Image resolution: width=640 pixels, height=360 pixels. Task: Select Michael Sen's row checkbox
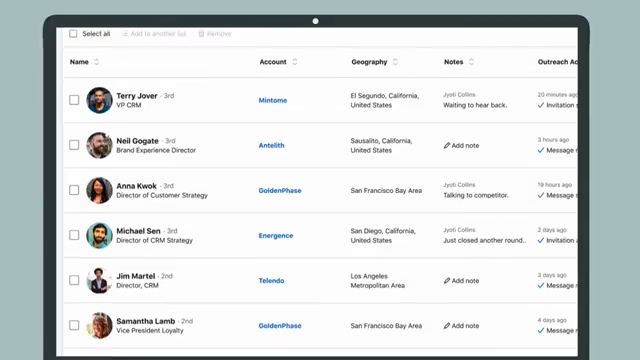[74, 235]
